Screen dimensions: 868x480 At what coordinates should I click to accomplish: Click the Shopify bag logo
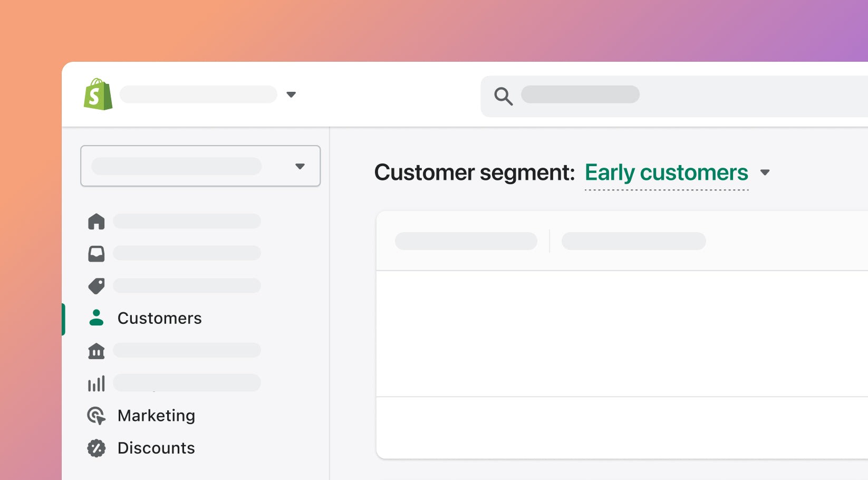98,94
